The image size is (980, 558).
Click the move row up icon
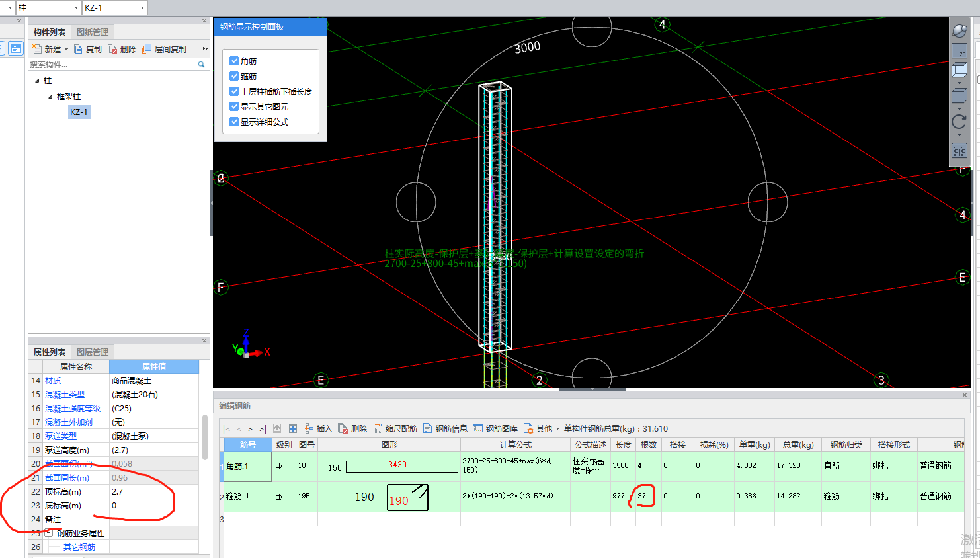[x=277, y=428]
